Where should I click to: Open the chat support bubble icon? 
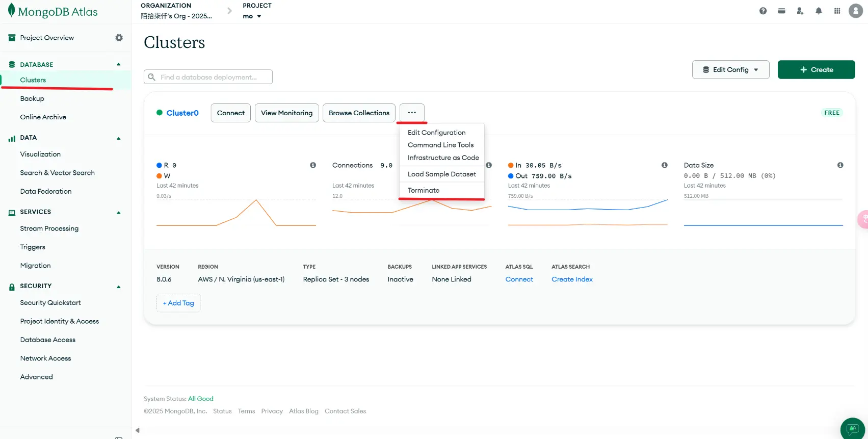[852, 428]
